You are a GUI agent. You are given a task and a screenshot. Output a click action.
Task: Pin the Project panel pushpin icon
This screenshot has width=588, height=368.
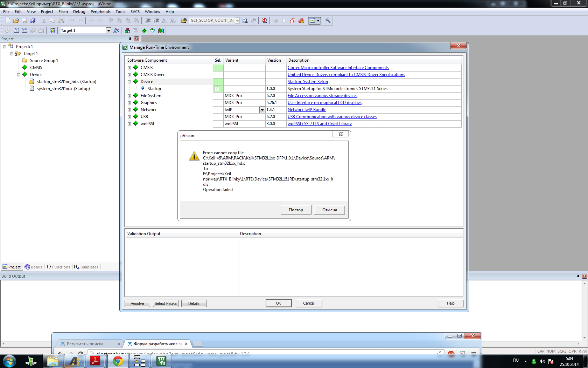(x=130, y=39)
